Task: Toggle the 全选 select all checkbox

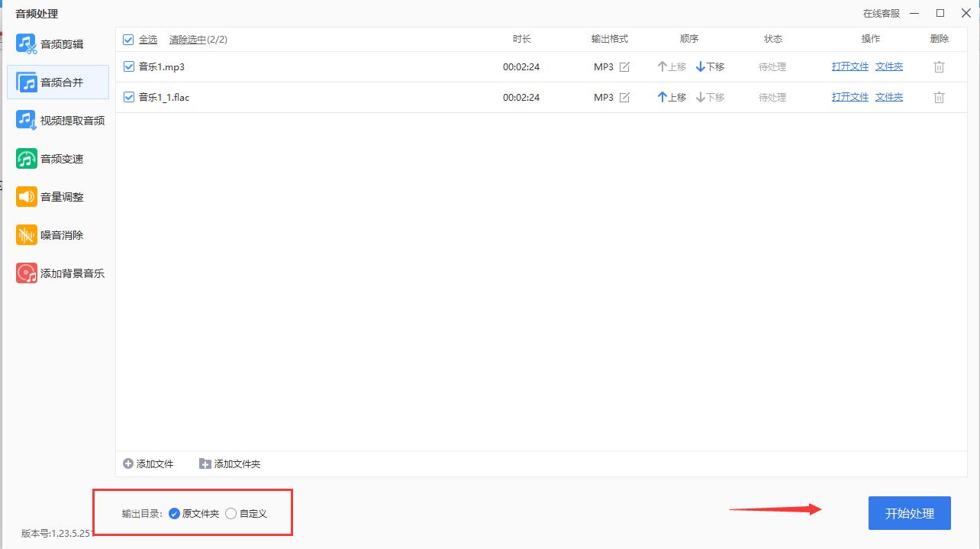Action: click(x=128, y=39)
